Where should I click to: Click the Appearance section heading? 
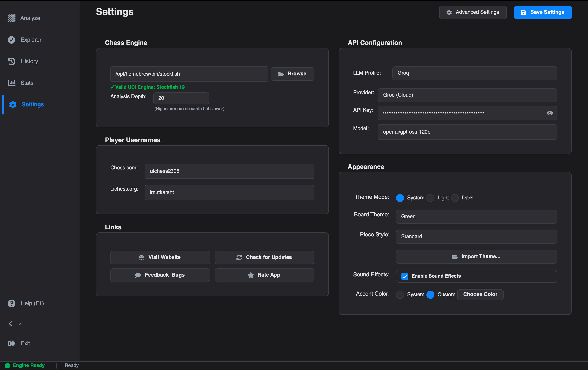pos(366,167)
